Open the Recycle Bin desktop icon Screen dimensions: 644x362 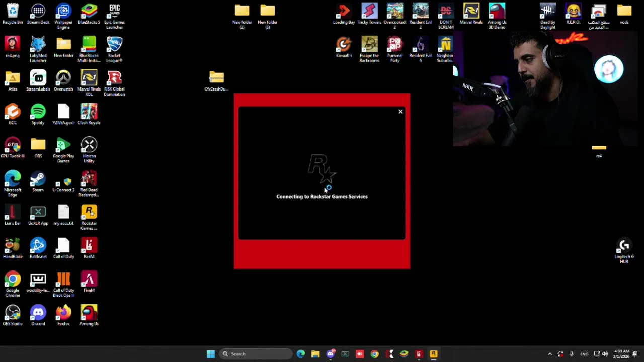click(x=13, y=14)
